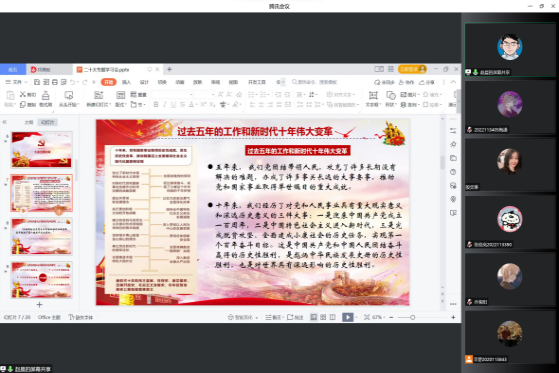
Task: Click the Cut scissors icon
Action: pyautogui.click(x=23, y=94)
